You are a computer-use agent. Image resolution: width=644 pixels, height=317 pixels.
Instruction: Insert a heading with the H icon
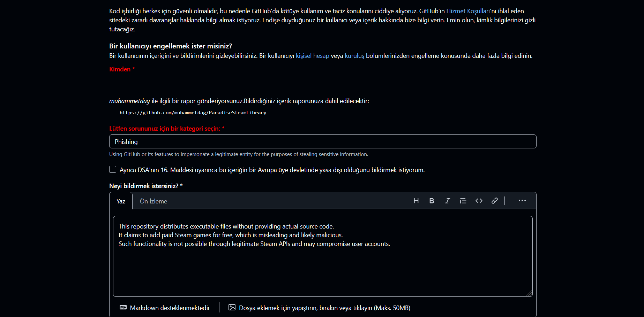(x=416, y=201)
